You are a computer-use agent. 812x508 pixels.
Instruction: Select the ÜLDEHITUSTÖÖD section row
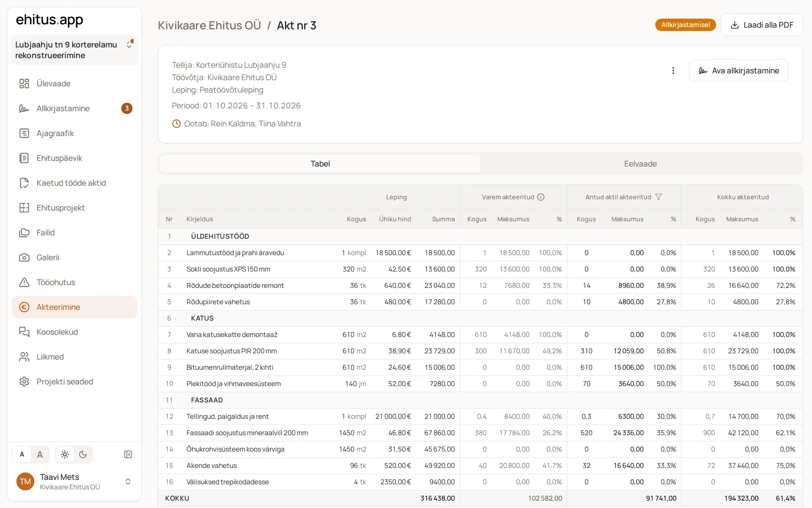[x=480, y=237]
